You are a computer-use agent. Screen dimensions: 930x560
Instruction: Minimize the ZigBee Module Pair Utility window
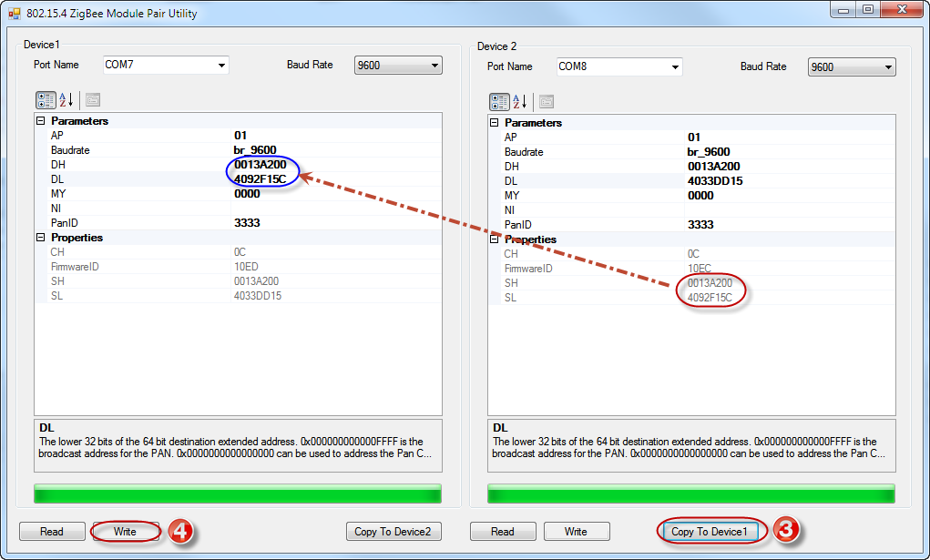click(x=843, y=10)
